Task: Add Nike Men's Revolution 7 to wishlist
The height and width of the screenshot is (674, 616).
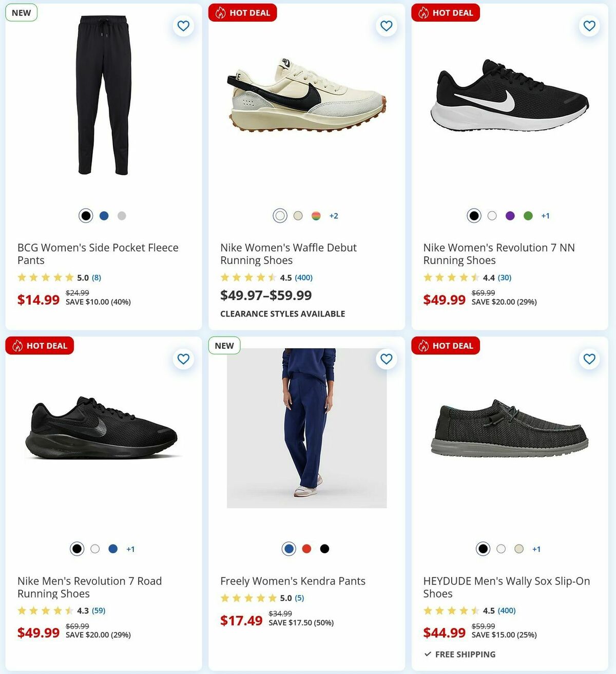Action: [183, 359]
